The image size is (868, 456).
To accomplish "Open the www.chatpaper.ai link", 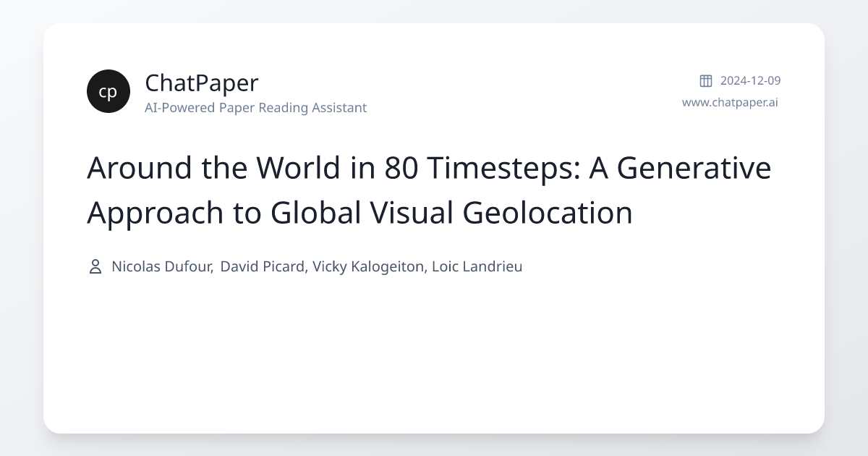I will pos(730,102).
